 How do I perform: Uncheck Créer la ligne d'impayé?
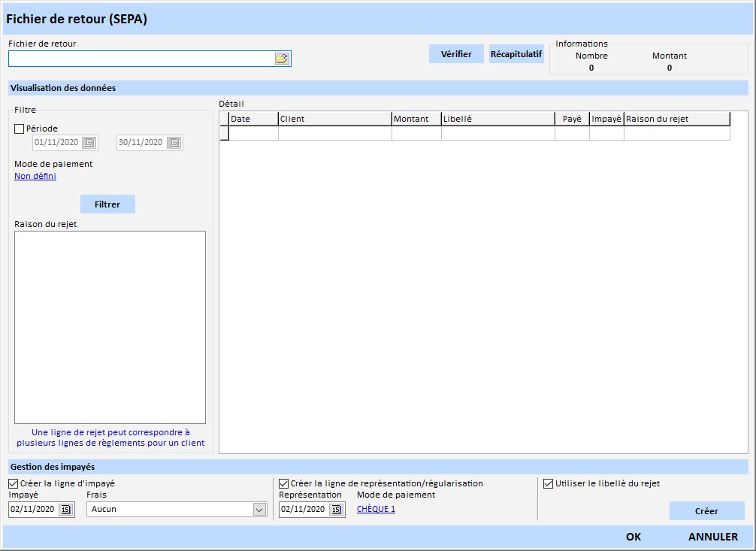click(14, 483)
